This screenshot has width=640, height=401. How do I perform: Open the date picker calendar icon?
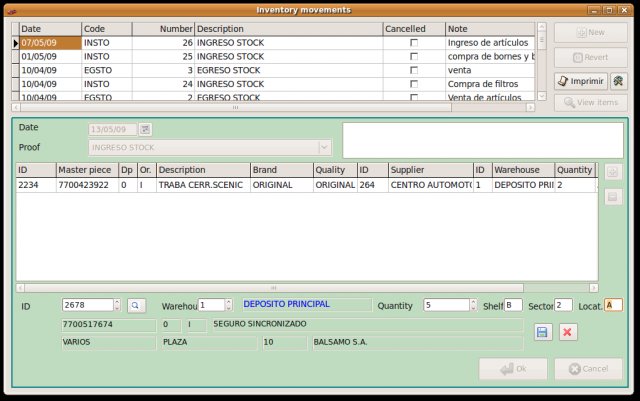click(x=145, y=129)
